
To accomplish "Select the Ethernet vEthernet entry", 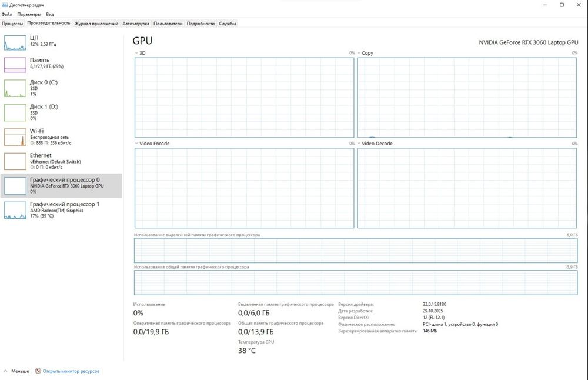I will tap(61, 161).
